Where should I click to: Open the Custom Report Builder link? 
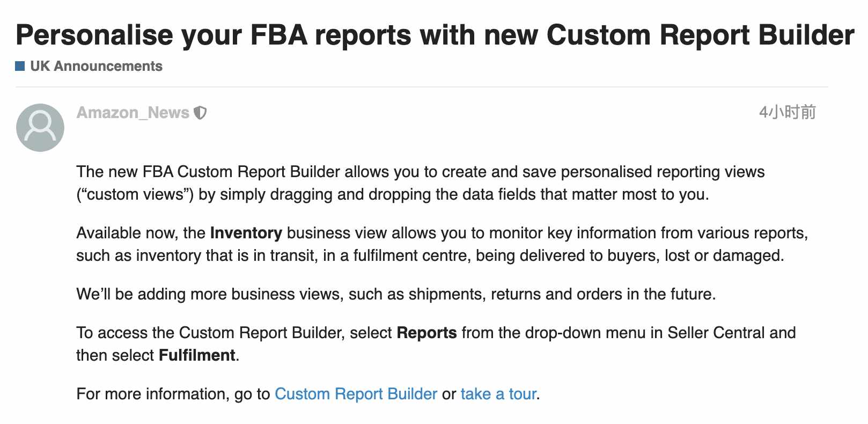[x=356, y=394]
